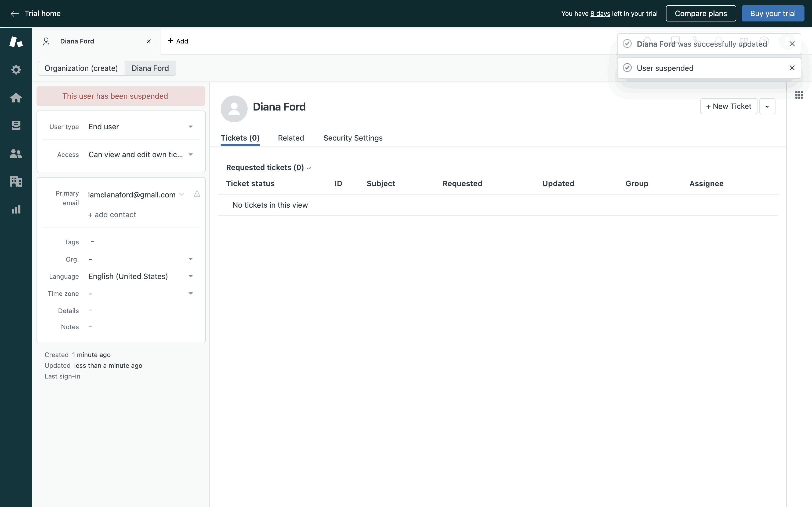Close the Diana Ford tab
The width and height of the screenshot is (812, 507).
(x=149, y=41)
